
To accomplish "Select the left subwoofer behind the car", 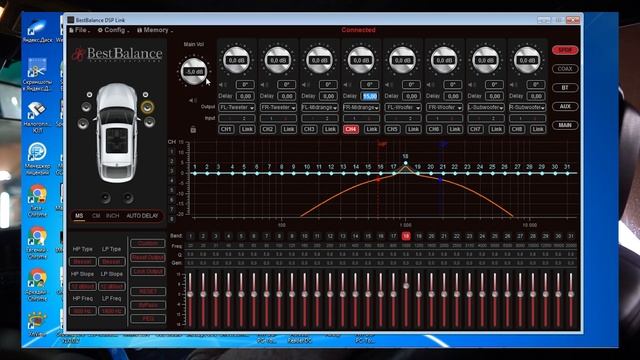I will pyautogui.click(x=106, y=198).
